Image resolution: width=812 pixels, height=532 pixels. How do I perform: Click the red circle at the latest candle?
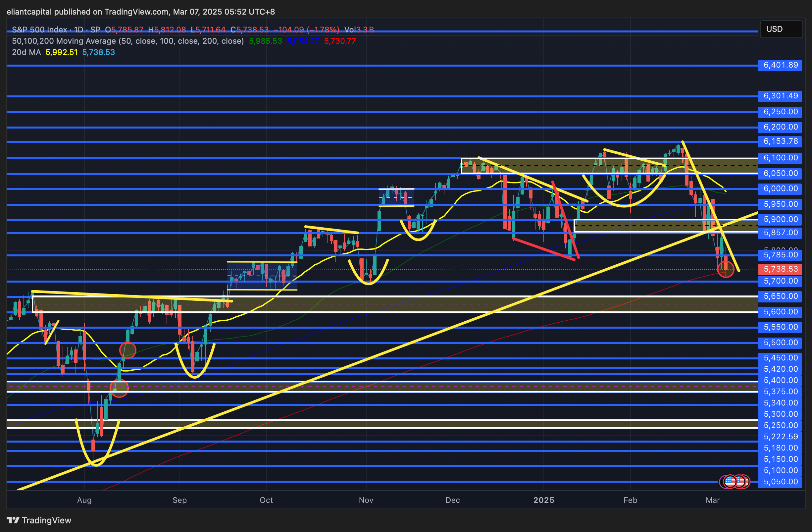[726, 269]
